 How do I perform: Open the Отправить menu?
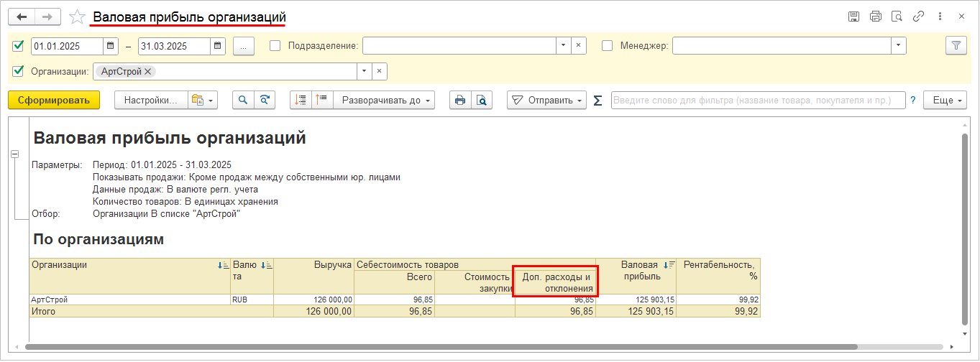[x=546, y=101]
